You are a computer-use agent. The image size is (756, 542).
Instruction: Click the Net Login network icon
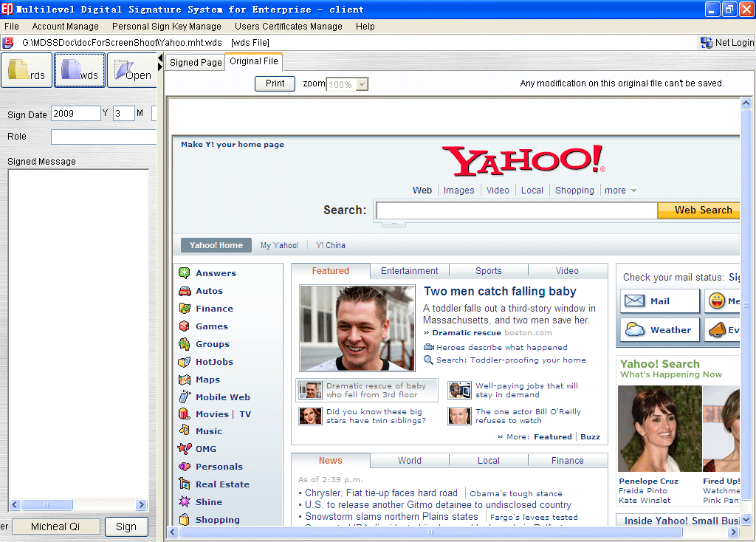pos(707,43)
